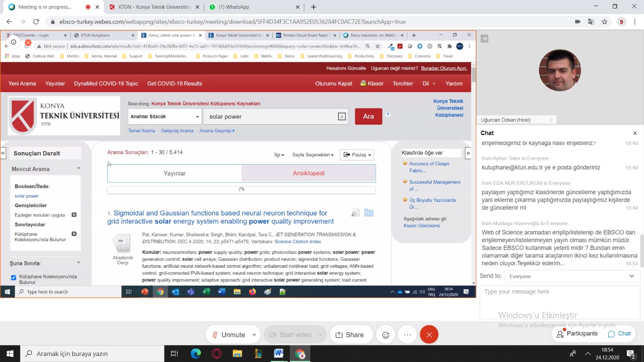Bookmark this page with the star icon
This screenshot has height=362, width=644.
604,22
